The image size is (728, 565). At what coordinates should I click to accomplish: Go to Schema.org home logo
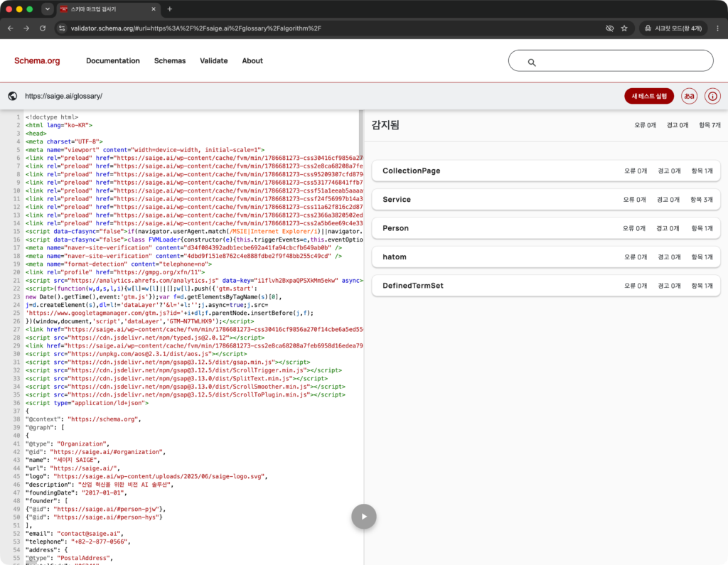[x=37, y=61]
